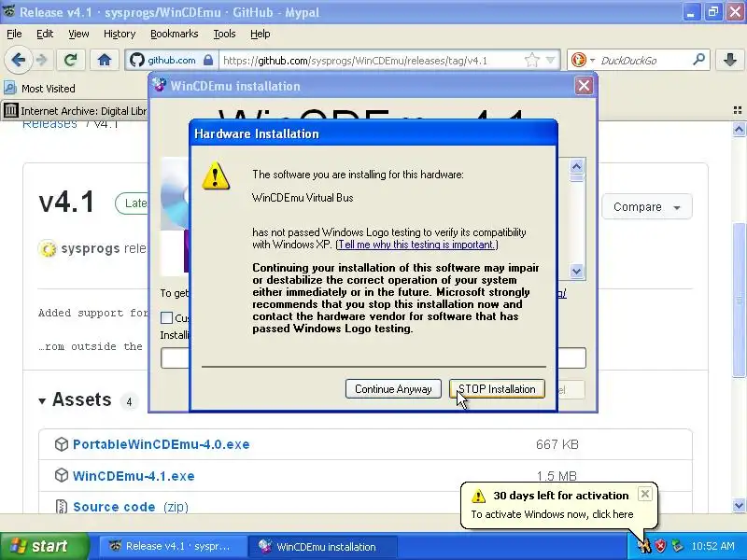Click the red security shield tray icon
The image size is (747, 560).
pyautogui.click(x=660, y=546)
